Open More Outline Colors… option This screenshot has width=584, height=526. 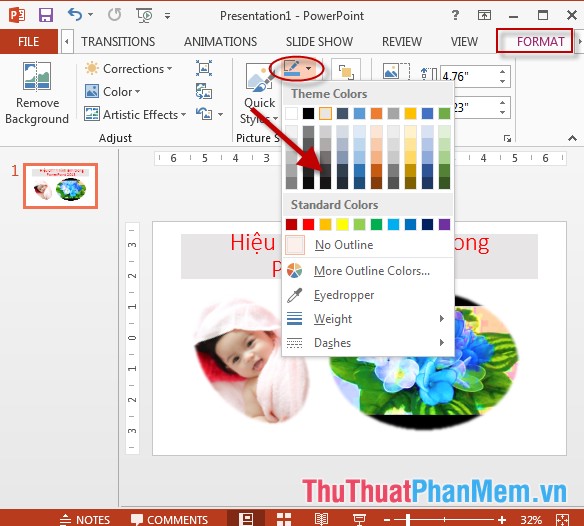368,271
